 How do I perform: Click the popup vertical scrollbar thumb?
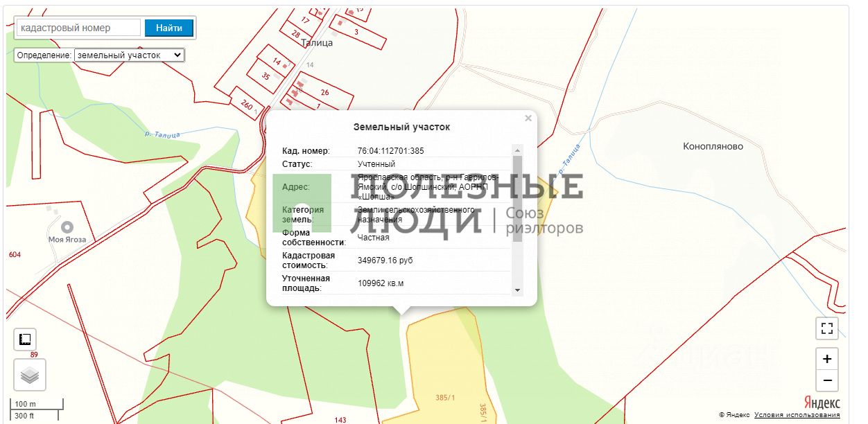(517, 198)
